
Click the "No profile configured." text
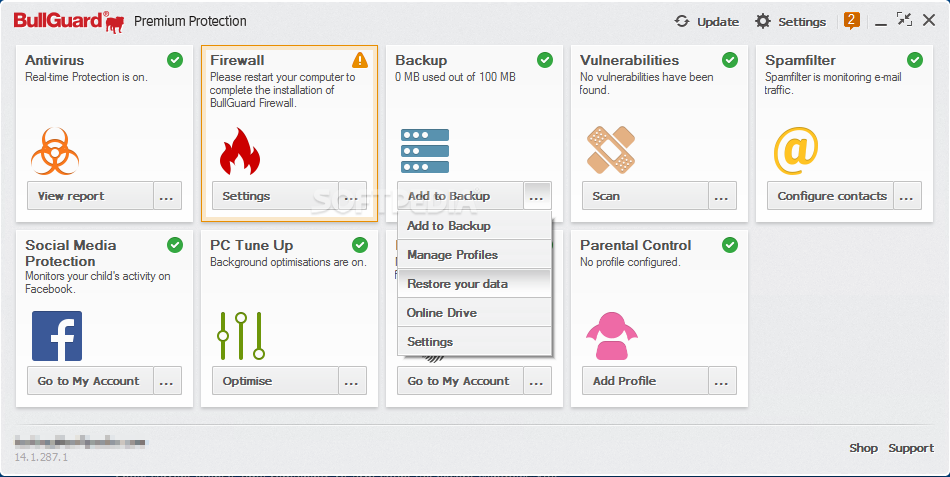(x=630, y=262)
